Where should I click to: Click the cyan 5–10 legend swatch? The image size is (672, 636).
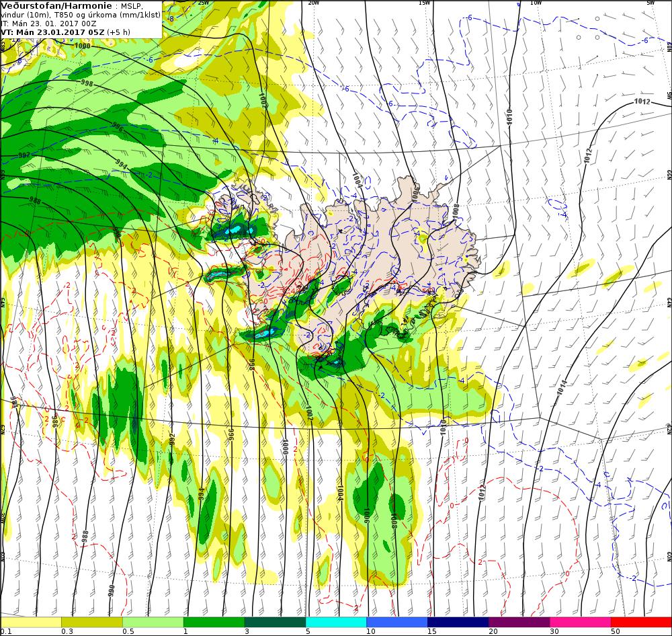pyautogui.click(x=336, y=622)
